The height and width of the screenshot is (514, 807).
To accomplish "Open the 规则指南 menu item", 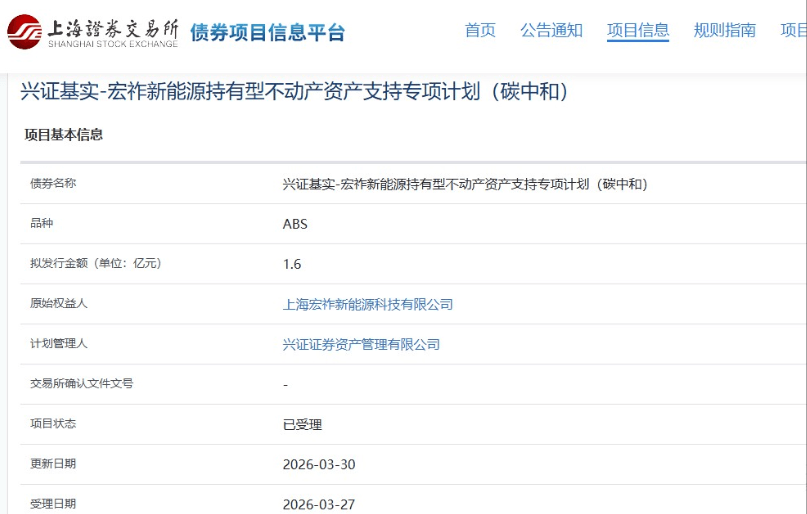I will pyautogui.click(x=724, y=30).
